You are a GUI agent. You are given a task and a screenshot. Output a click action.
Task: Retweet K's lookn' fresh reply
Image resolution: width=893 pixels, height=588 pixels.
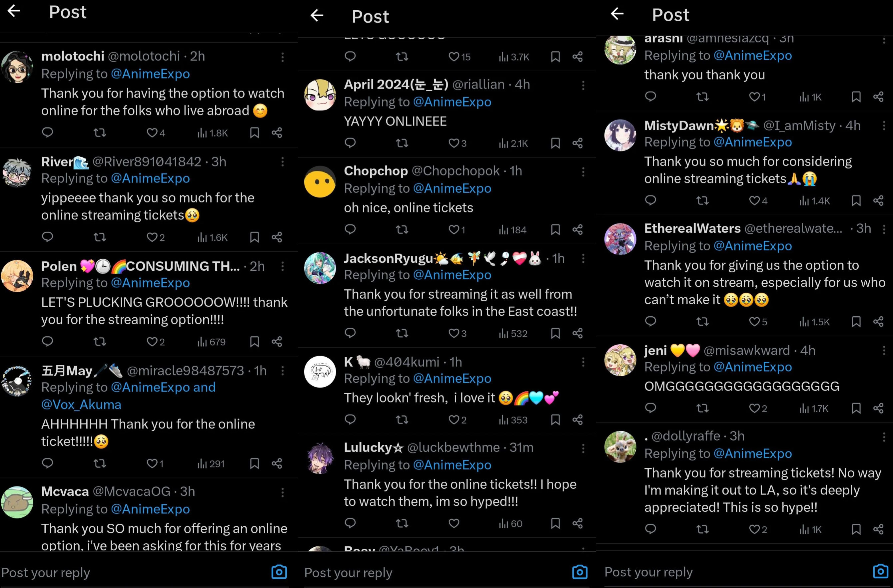pyautogui.click(x=402, y=420)
